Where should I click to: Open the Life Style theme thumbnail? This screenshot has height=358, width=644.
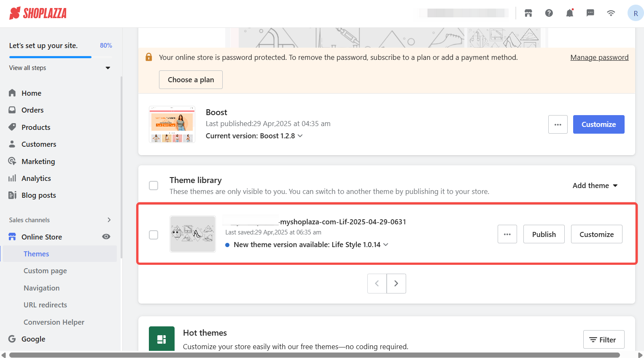point(193,234)
